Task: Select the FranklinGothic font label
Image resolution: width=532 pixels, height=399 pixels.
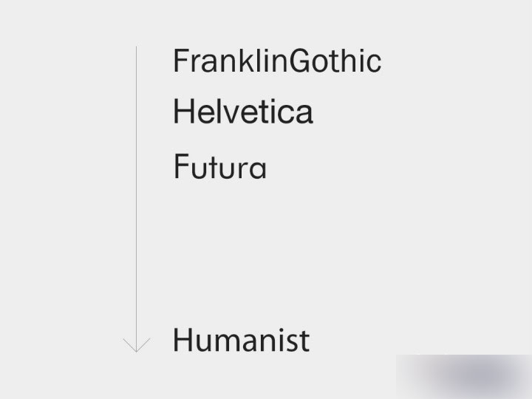Action: pos(277,61)
